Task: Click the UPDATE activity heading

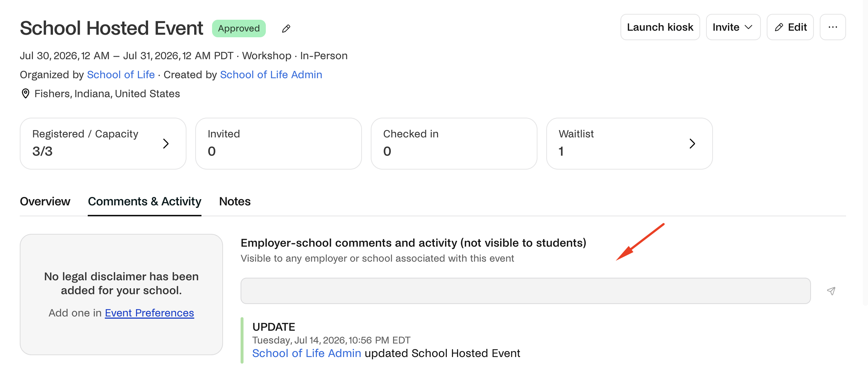Action: 273,327
